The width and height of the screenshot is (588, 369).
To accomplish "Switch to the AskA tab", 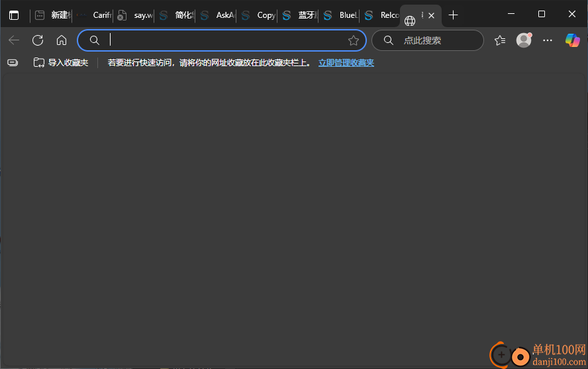I will tap(217, 15).
